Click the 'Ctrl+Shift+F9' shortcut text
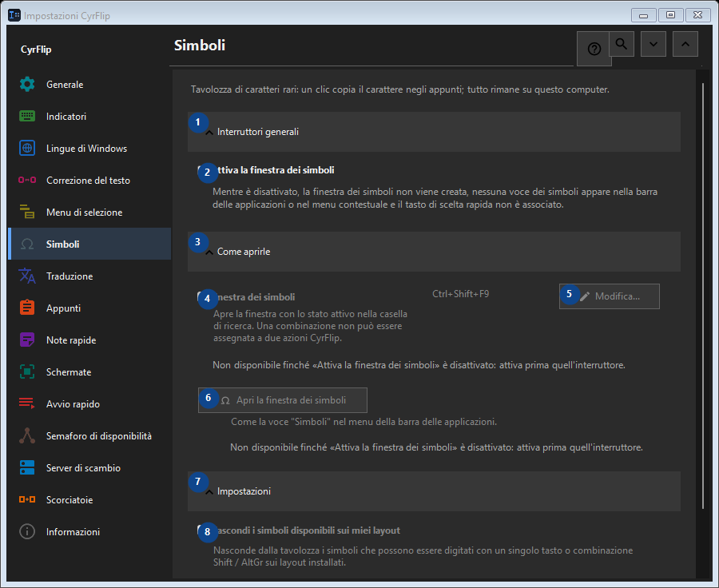719x588 pixels. pos(460,294)
